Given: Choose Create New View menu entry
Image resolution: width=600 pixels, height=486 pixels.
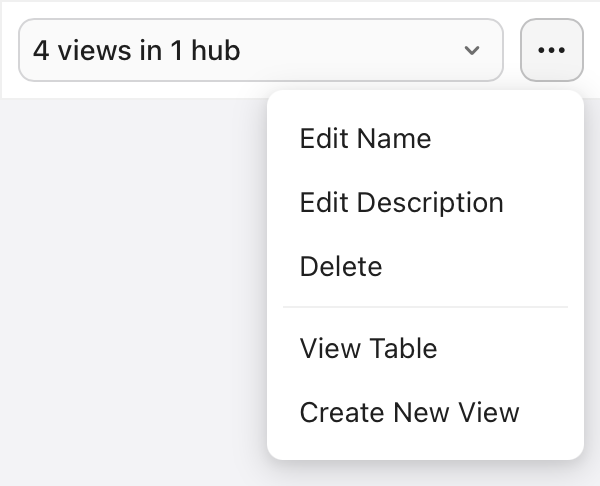Looking at the screenshot, I should click(409, 412).
